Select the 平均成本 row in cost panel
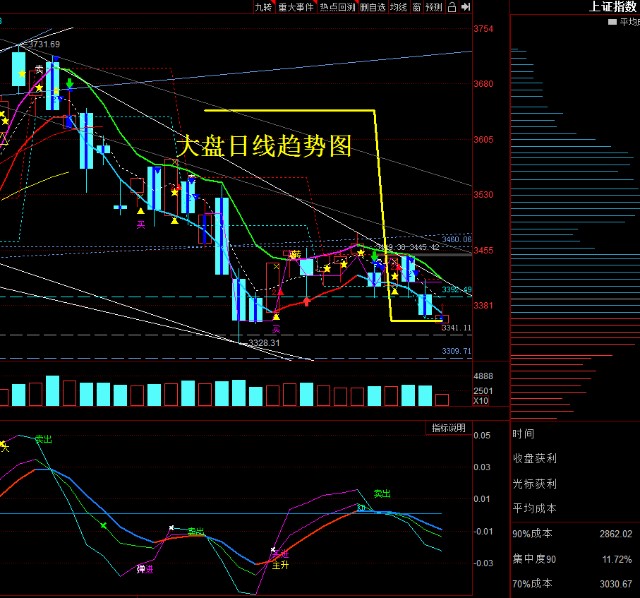The width and height of the screenshot is (640, 598). coord(534,508)
